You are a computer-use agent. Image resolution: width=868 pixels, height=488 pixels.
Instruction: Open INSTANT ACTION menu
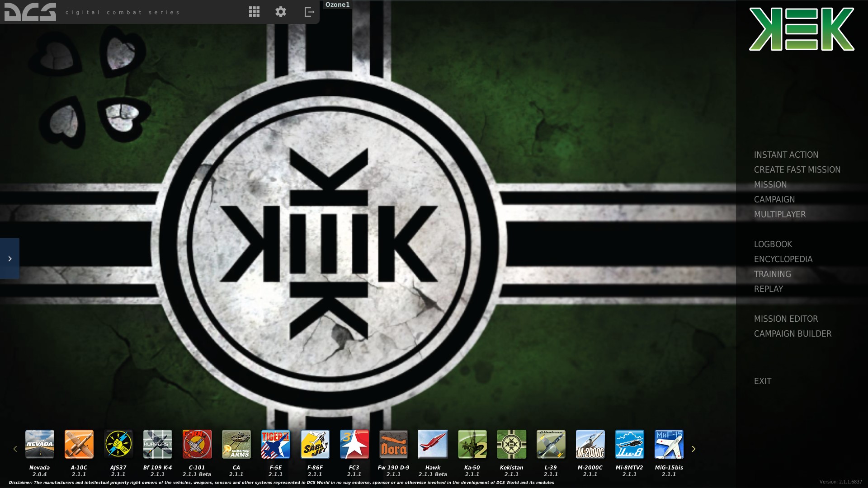(x=786, y=155)
